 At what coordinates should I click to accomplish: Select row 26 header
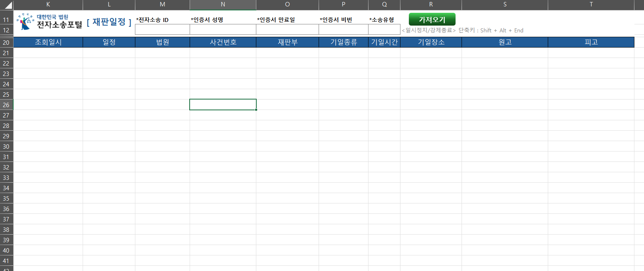(6, 105)
